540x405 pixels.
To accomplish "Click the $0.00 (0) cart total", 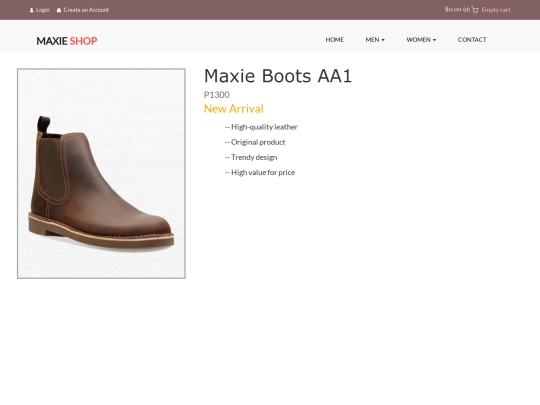I will [x=457, y=10].
